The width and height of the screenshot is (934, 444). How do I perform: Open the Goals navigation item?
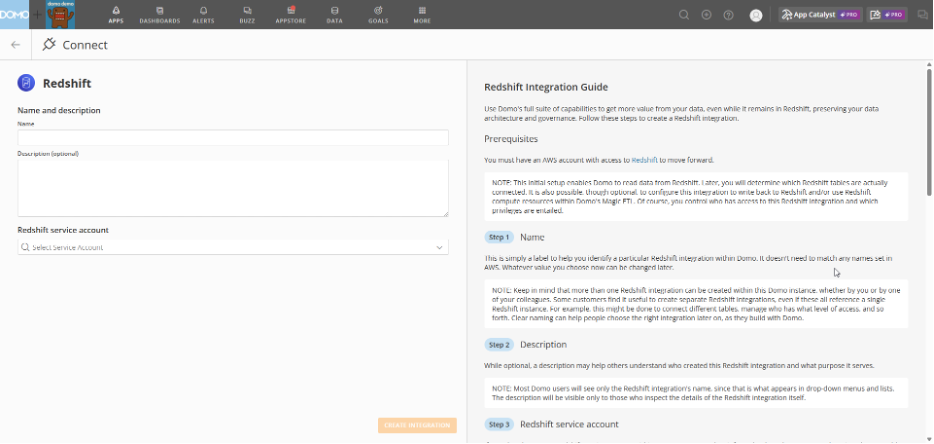[378, 14]
